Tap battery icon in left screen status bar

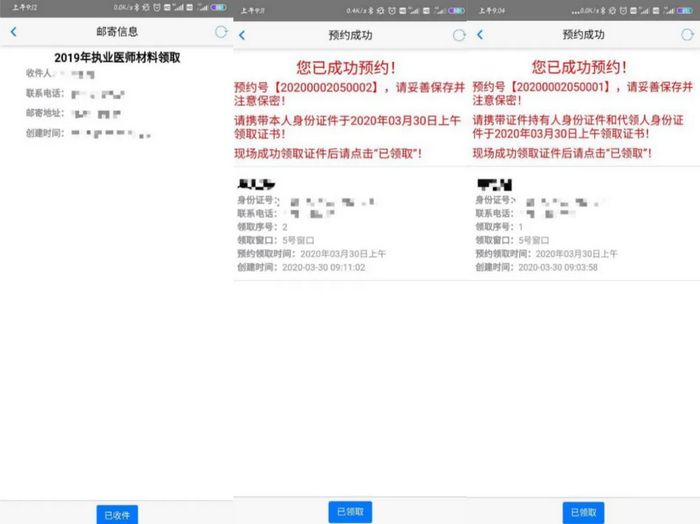(x=218, y=8)
